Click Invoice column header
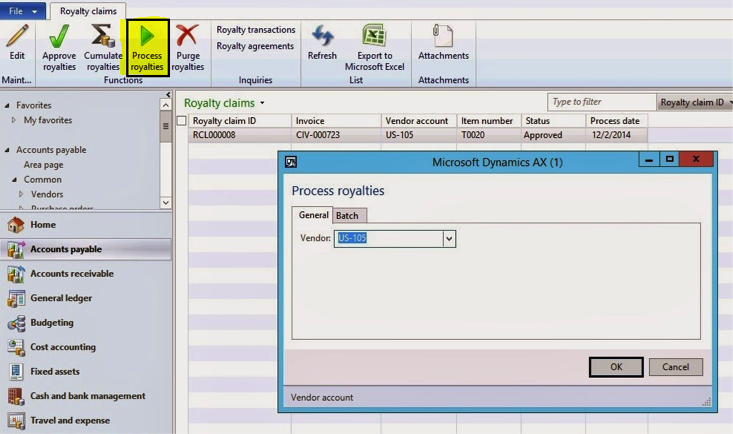Image resolution: width=733 pixels, height=434 pixels. 336,121
